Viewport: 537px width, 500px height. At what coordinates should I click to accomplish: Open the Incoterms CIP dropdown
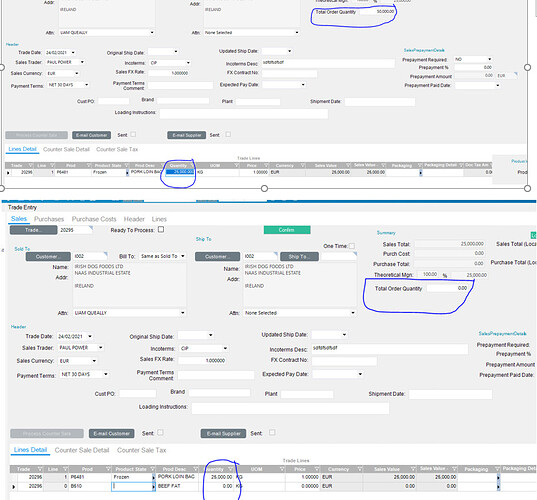tap(204, 348)
